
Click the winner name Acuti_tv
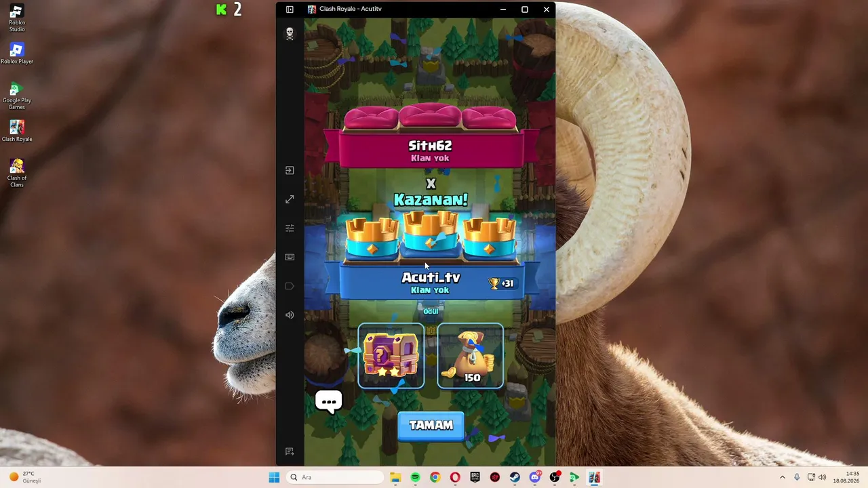[431, 278]
